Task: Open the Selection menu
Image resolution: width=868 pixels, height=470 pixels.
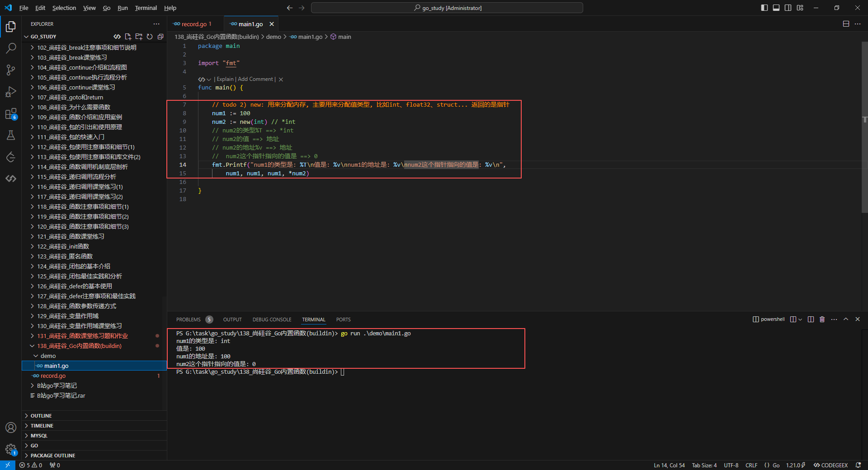Action: (x=64, y=8)
